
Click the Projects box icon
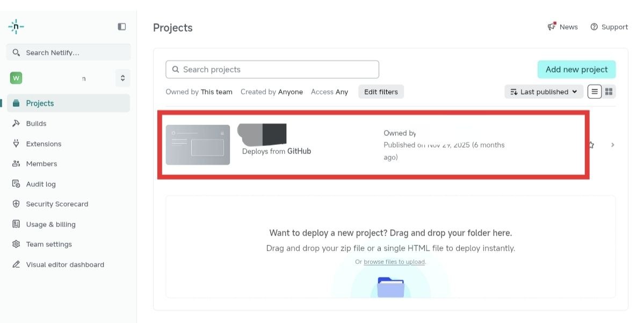click(16, 103)
